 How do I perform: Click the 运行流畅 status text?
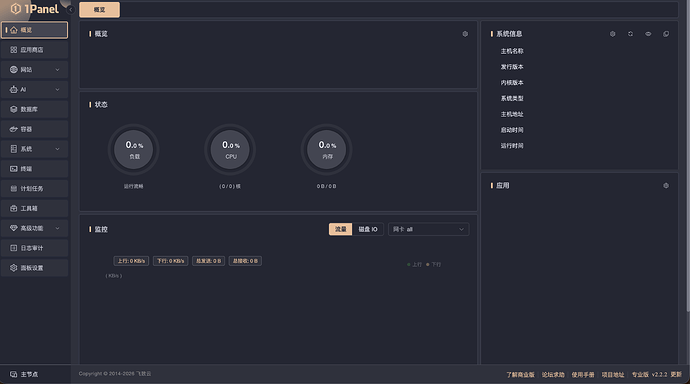(x=133, y=187)
